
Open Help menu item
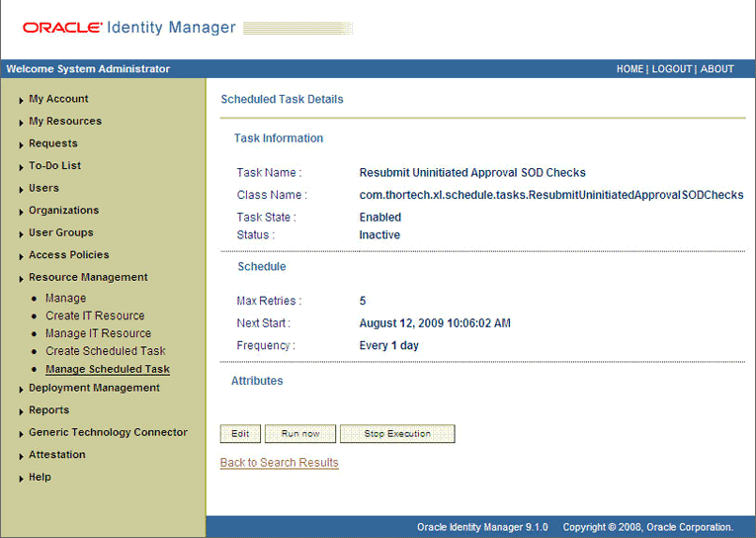click(40, 477)
